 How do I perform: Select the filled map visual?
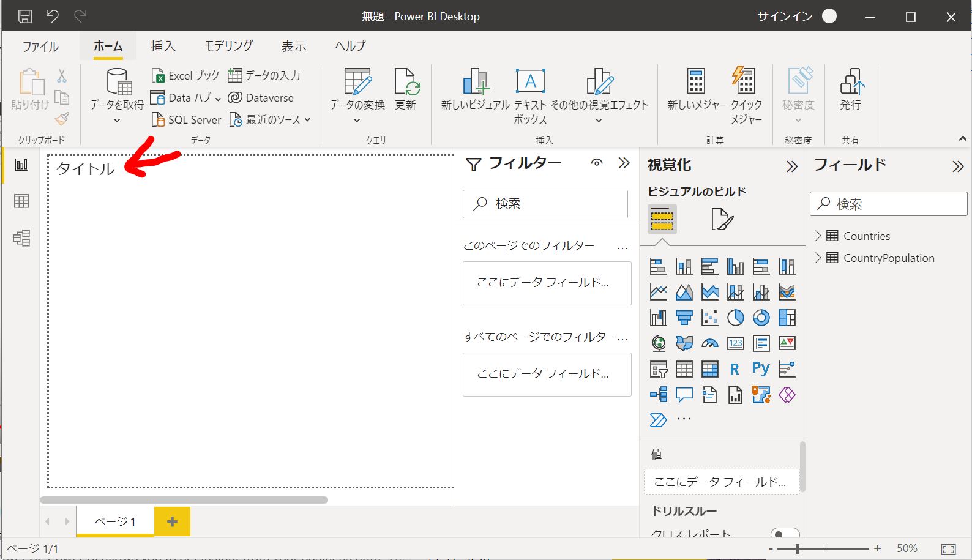684,343
